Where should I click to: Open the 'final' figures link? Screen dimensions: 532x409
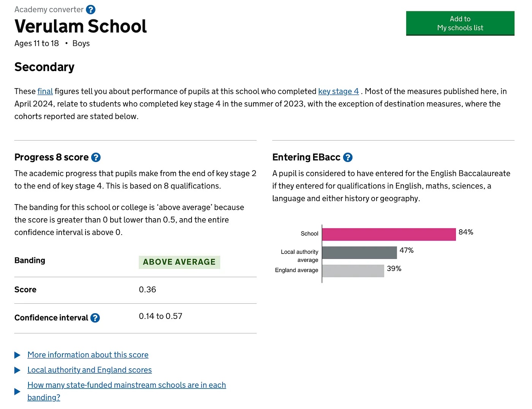45,91
